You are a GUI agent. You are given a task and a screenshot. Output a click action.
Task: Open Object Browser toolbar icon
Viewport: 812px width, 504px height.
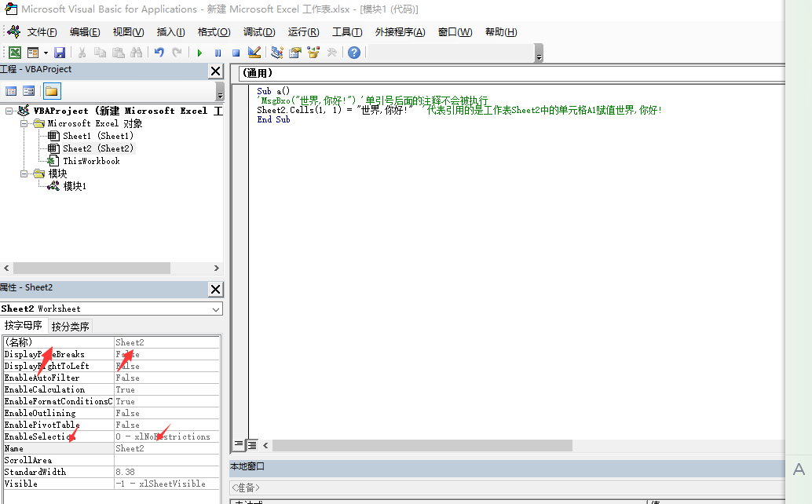313,53
